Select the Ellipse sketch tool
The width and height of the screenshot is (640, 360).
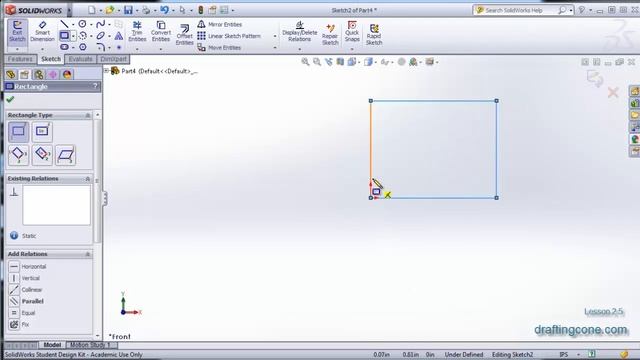coord(100,36)
